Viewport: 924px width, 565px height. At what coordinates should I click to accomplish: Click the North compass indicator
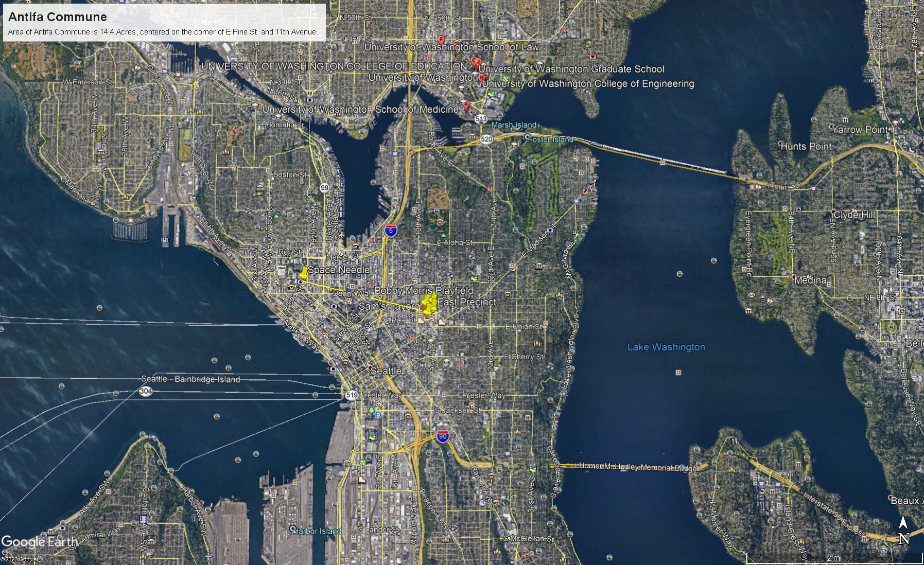coord(903,530)
